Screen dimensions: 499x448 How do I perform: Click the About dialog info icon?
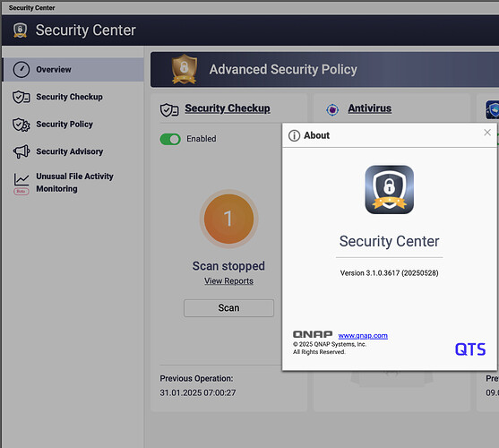click(x=294, y=135)
